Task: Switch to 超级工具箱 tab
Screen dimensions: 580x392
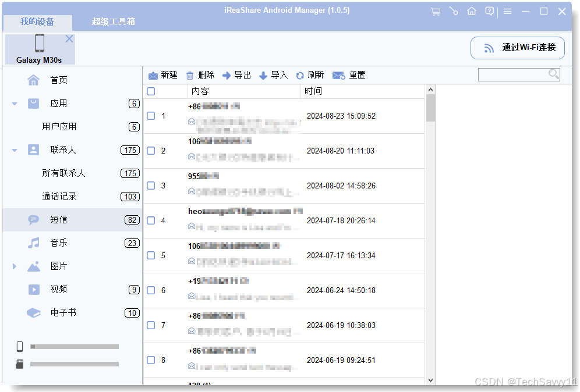Action: tap(113, 22)
